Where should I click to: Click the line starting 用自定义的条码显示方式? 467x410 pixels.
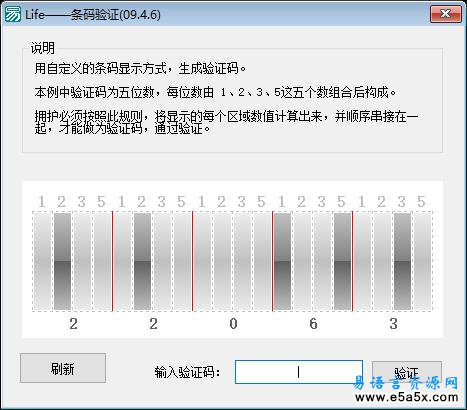[x=140, y=69]
